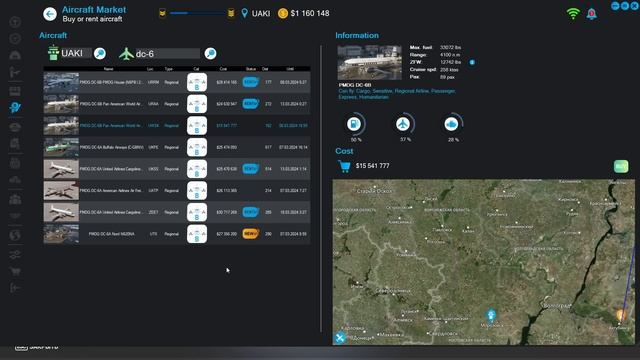
Task: Click the blue airport marker on the map
Action: (x=491, y=315)
